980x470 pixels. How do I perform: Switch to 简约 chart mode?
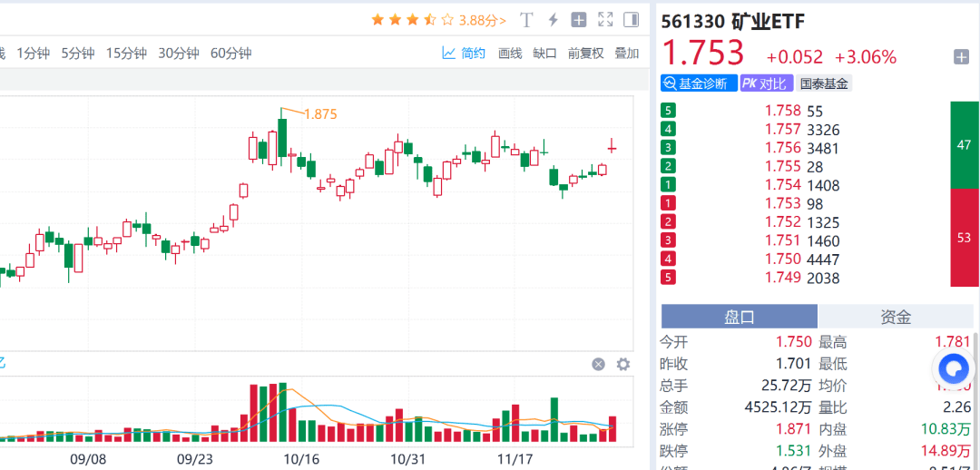pyautogui.click(x=464, y=54)
